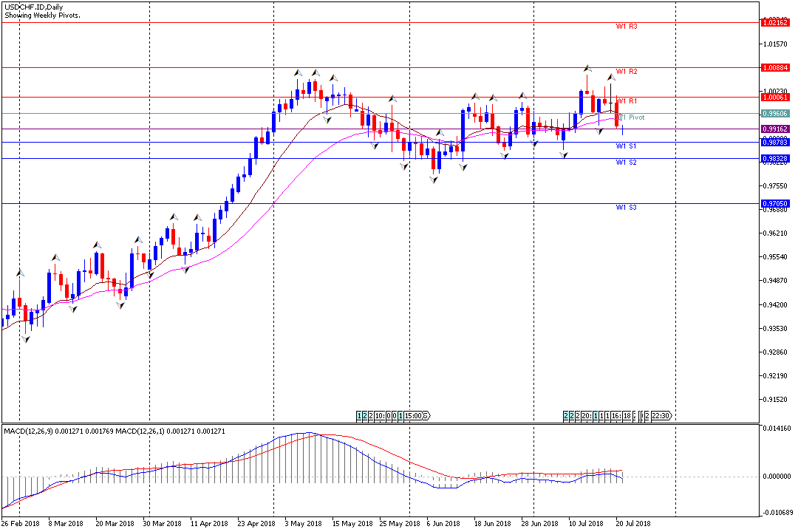Click the 1.01570 price scale value

775,44
